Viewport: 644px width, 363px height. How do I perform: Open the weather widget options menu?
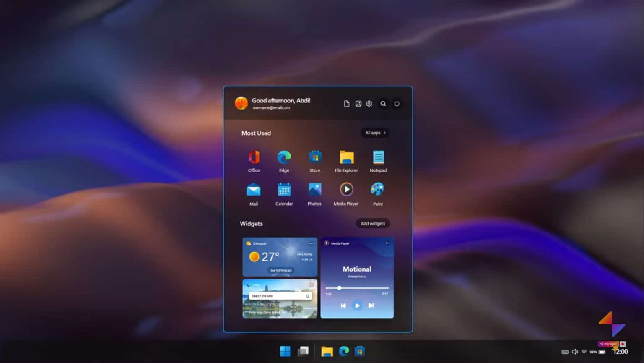(x=311, y=243)
